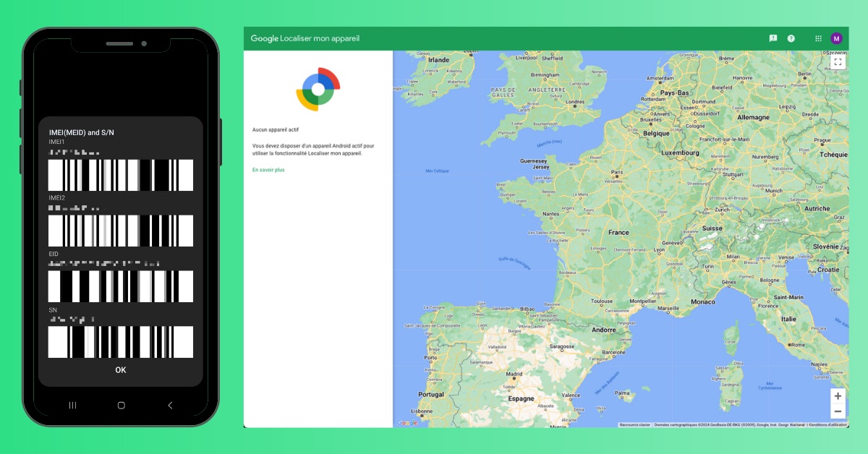The height and width of the screenshot is (454, 868).
Task: Click the Google logo in the header
Action: click(x=264, y=38)
